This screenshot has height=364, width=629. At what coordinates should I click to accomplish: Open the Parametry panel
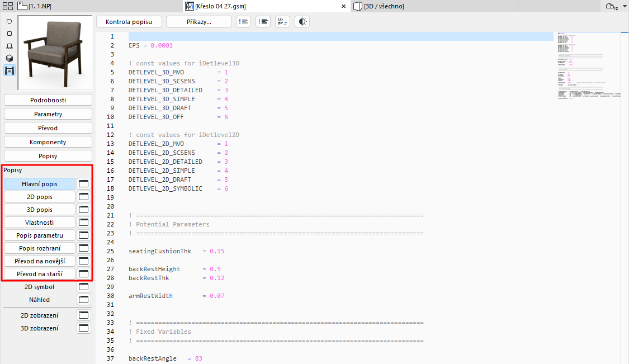pyautogui.click(x=48, y=114)
